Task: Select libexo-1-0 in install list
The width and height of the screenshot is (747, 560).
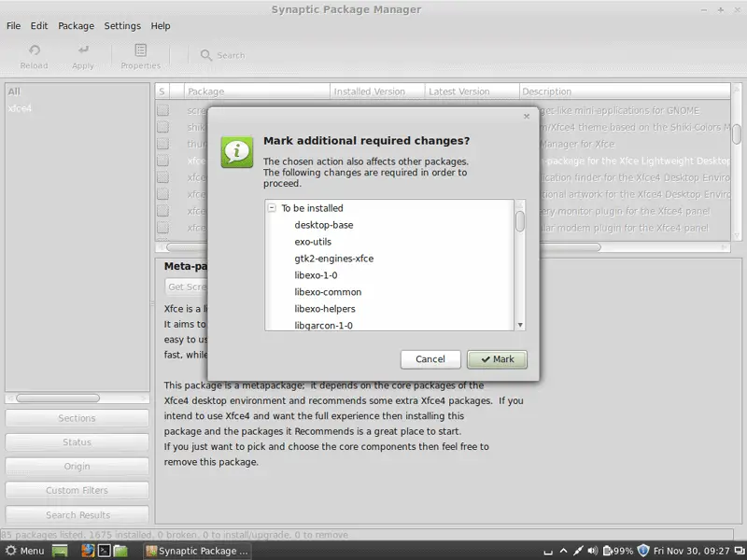Action: click(x=316, y=275)
